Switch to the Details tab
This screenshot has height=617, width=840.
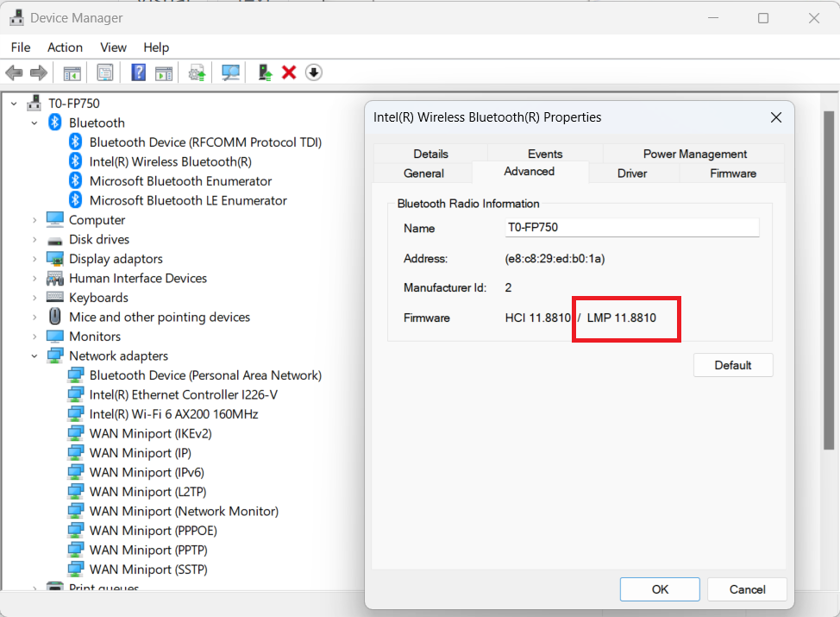coord(430,154)
